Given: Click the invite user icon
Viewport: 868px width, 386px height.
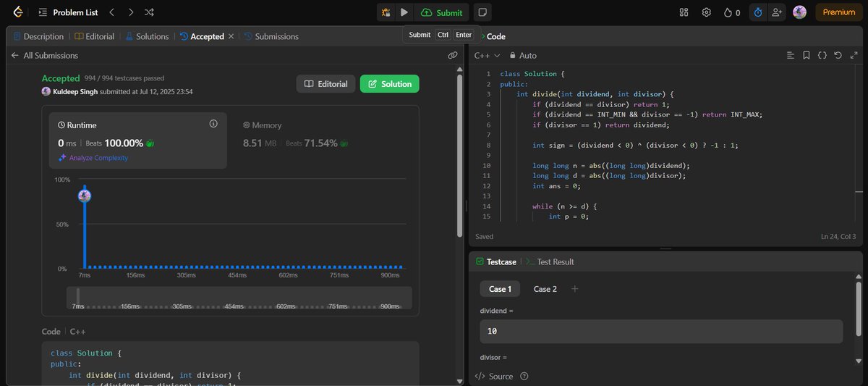Looking at the screenshot, I should 777,12.
